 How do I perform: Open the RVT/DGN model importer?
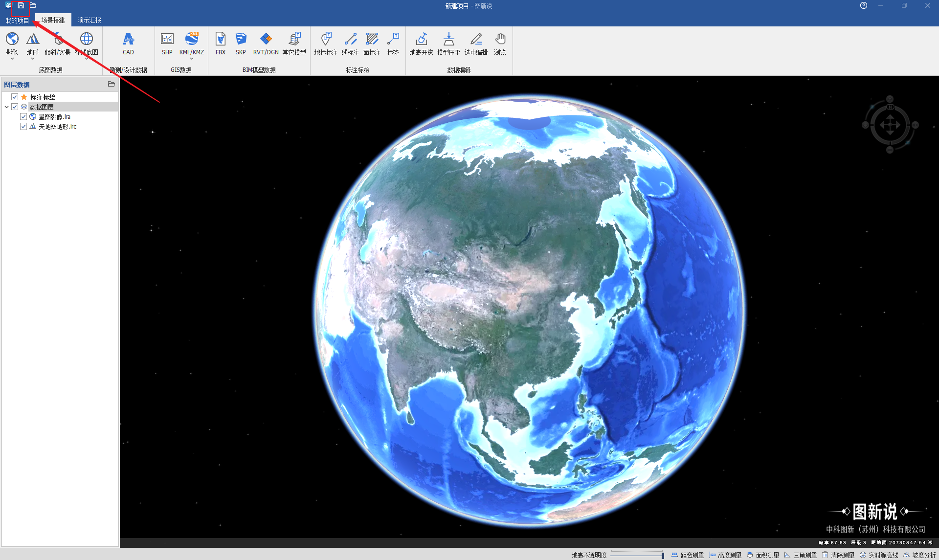[266, 43]
